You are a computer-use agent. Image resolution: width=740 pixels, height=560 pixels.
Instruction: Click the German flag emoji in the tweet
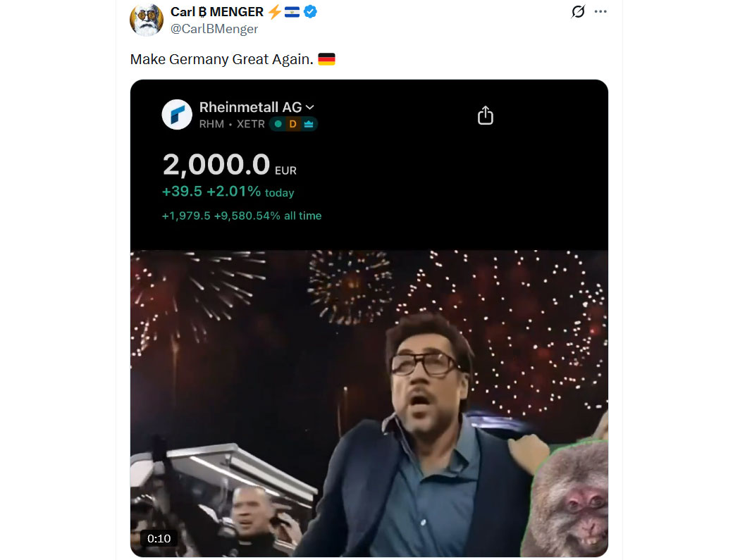tap(326, 59)
